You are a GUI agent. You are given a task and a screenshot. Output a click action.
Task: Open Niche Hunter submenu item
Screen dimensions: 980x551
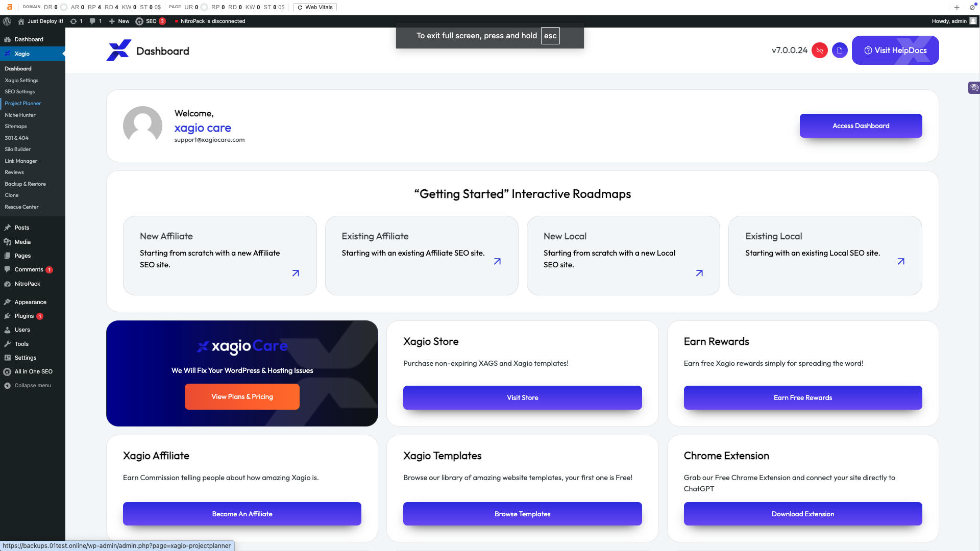(x=20, y=115)
